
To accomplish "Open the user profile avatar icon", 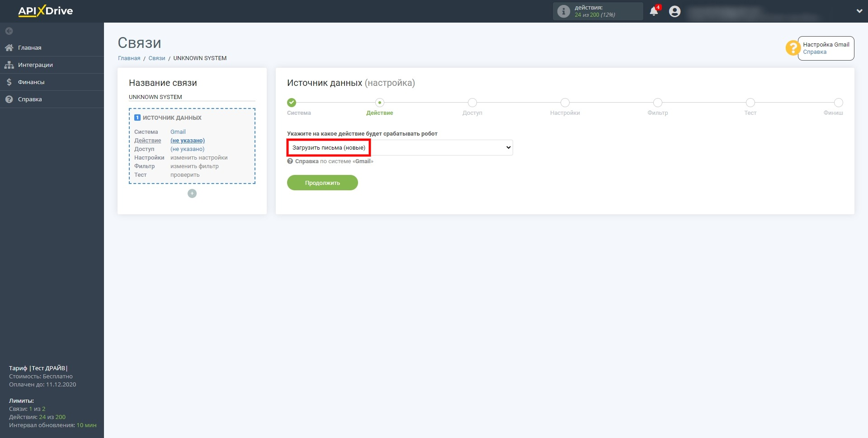I will coord(675,11).
